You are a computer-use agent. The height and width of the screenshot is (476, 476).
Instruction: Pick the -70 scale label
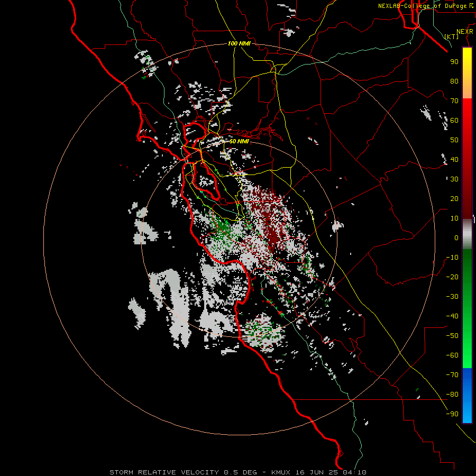tap(452, 375)
